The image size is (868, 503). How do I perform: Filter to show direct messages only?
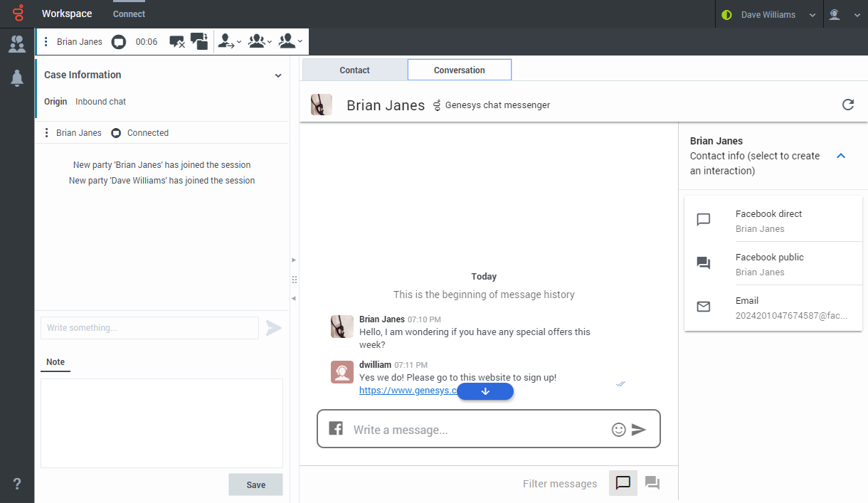[623, 483]
